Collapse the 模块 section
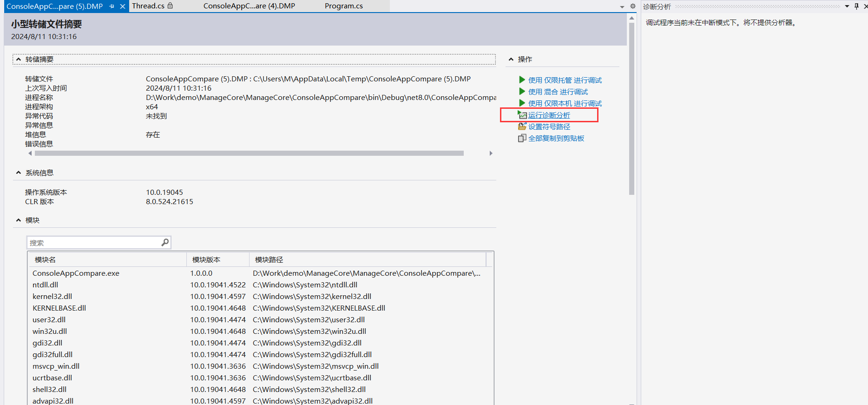This screenshot has width=868, height=405. tap(19, 220)
